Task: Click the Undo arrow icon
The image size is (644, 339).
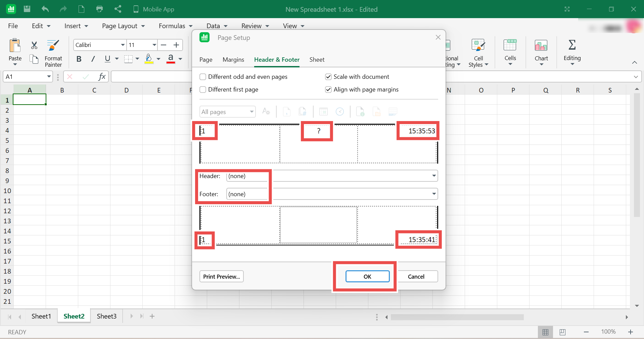Action: point(45,9)
